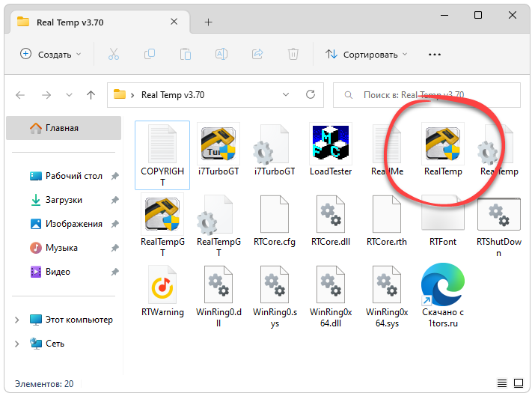Image resolution: width=532 pixels, height=396 pixels.
Task: Launch the i7TurboGT application with shield icon
Action: (218, 150)
